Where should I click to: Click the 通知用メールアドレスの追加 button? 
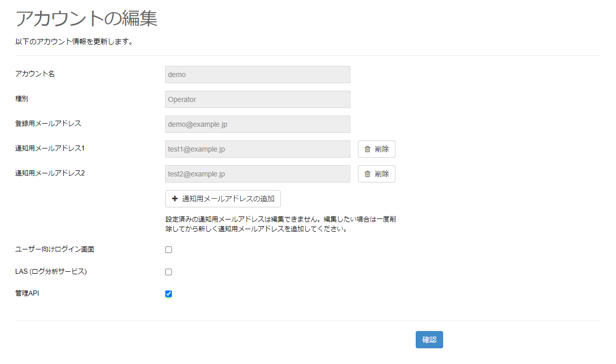(223, 198)
